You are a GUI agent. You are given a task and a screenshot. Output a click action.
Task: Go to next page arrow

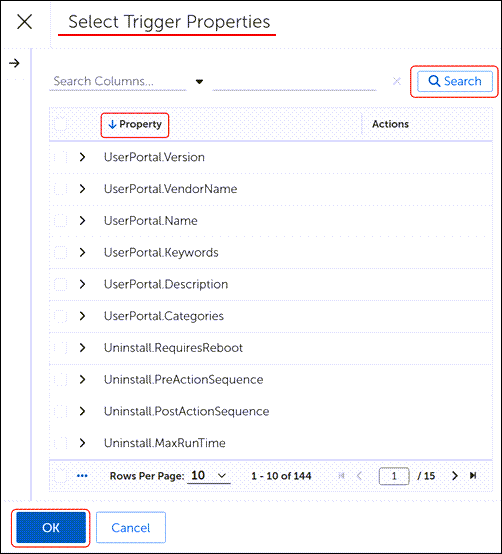click(x=455, y=476)
